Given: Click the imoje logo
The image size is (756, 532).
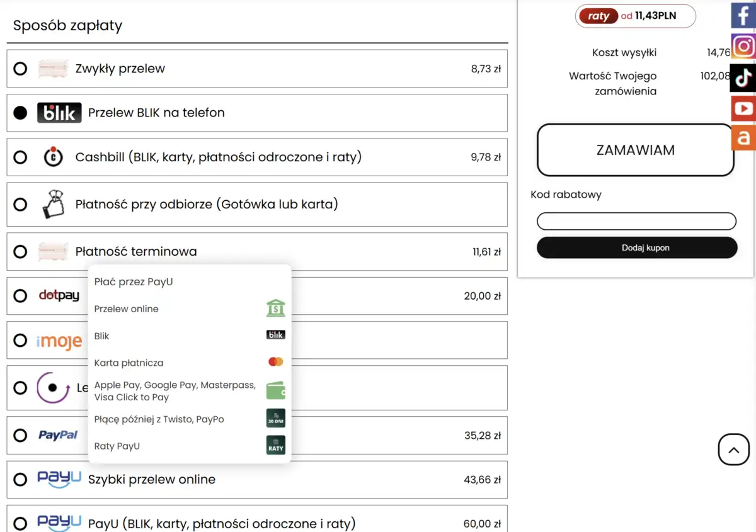Looking at the screenshot, I should pyautogui.click(x=59, y=341).
